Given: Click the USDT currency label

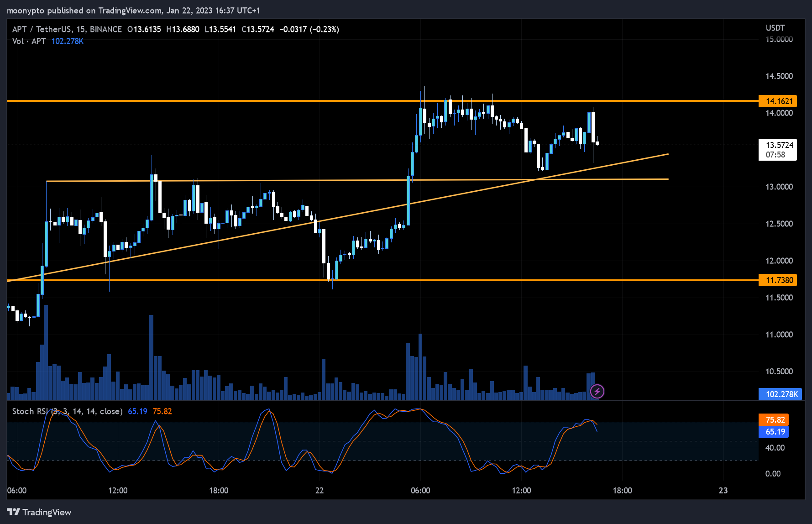Looking at the screenshot, I should point(775,28).
